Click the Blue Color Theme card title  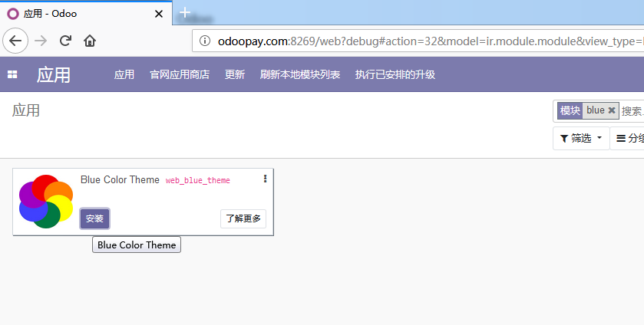click(120, 179)
